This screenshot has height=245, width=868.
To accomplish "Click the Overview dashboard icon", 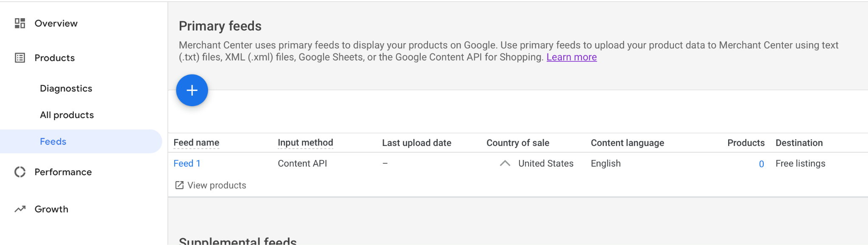I will [20, 23].
